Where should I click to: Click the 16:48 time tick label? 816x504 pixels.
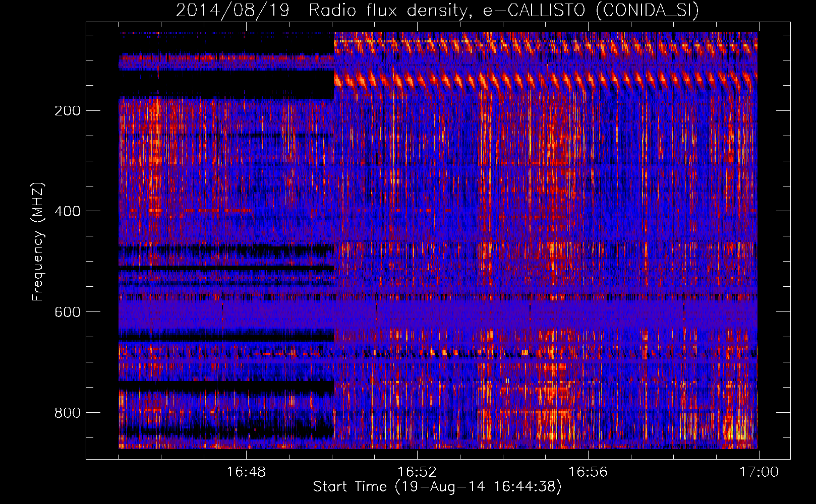(x=246, y=472)
